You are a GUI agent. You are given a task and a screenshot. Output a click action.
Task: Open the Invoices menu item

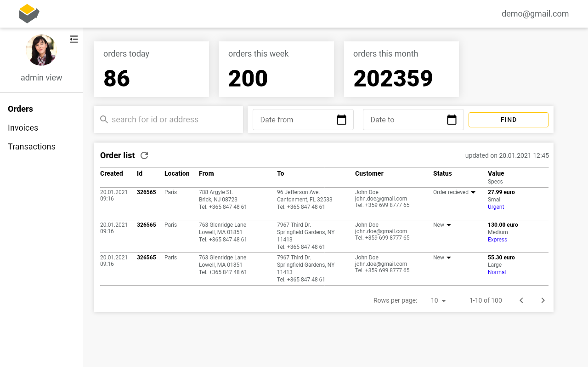[x=23, y=128]
